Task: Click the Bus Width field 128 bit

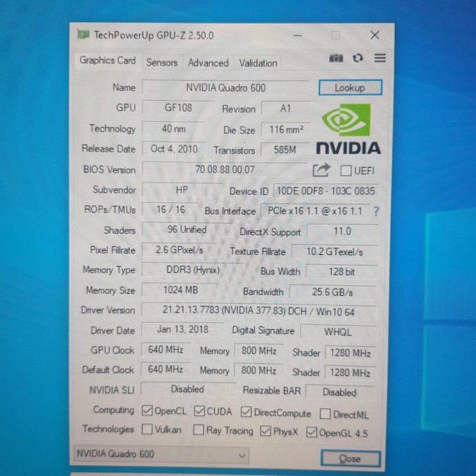Action: click(341, 271)
